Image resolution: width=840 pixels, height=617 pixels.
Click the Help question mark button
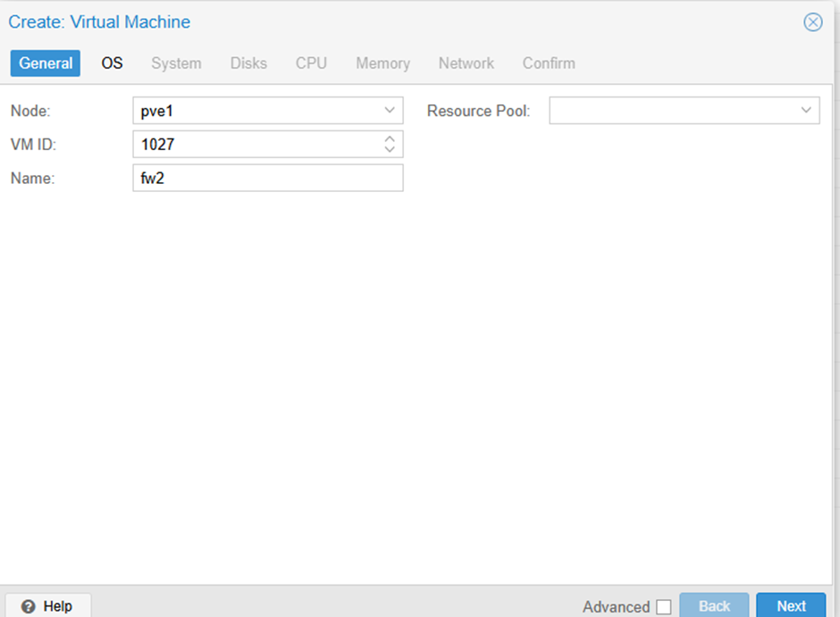point(47,605)
